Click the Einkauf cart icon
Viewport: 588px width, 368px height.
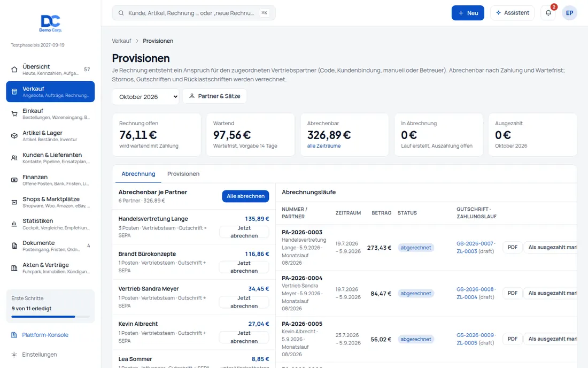14,114
